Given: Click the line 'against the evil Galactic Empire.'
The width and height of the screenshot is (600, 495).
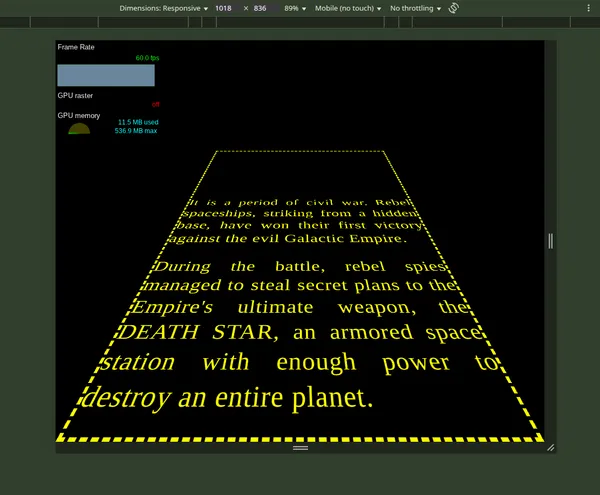Looking at the screenshot, I should 287,239.
